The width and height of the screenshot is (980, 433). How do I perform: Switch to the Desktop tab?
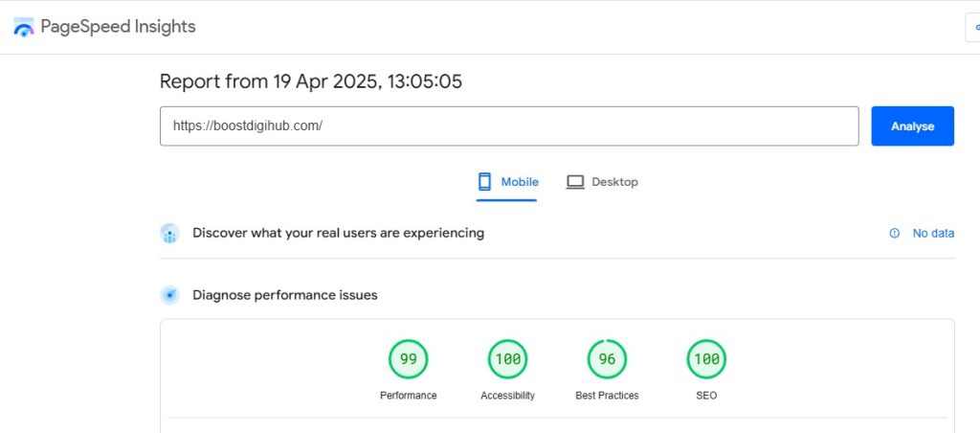(x=602, y=182)
